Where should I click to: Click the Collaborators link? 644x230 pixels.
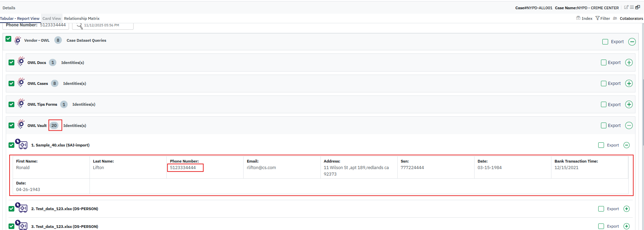(x=631, y=18)
